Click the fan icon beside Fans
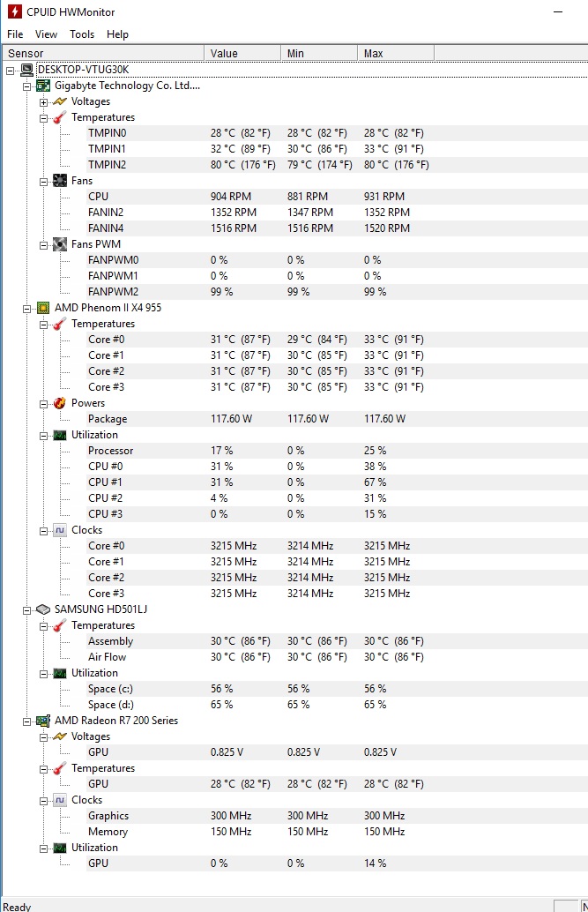Image resolution: width=588 pixels, height=912 pixels. pyautogui.click(x=59, y=181)
